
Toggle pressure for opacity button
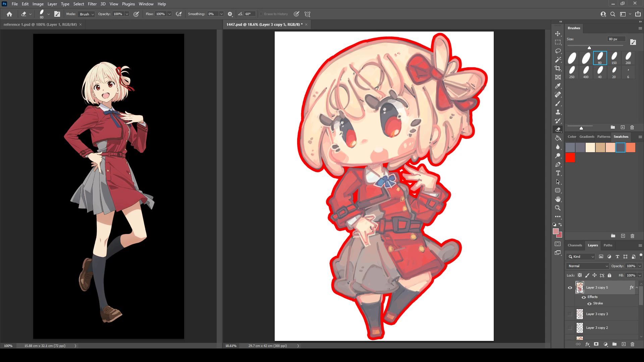click(136, 14)
